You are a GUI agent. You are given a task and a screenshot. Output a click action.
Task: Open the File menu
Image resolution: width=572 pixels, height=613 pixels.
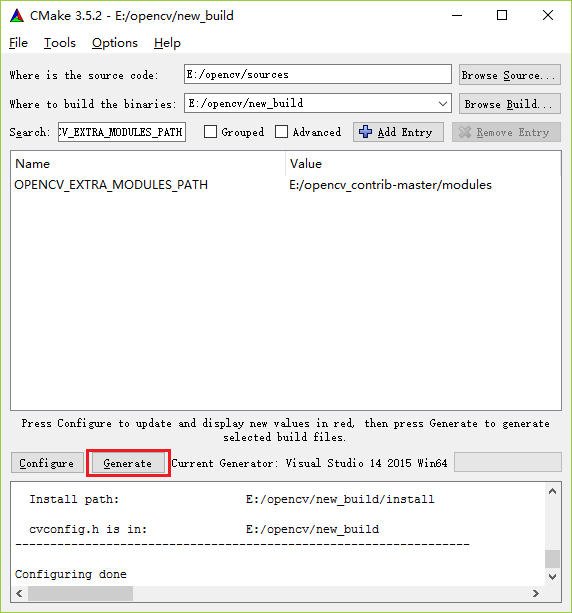point(18,43)
